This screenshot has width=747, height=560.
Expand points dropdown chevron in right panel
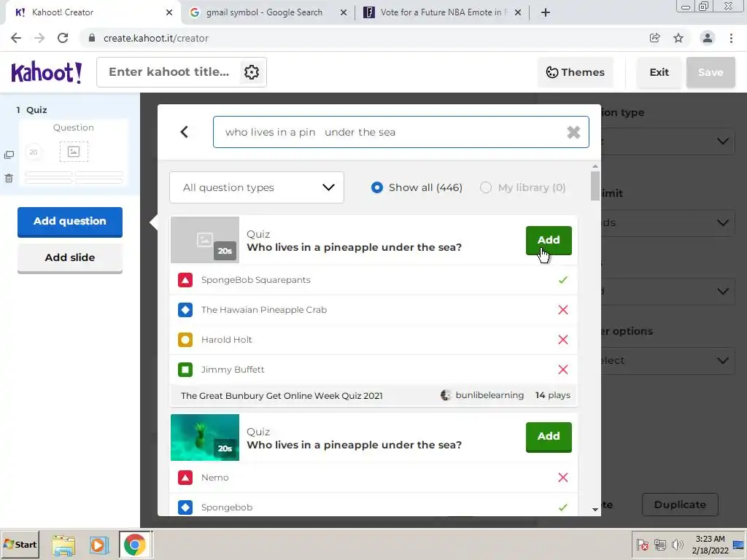723,291
